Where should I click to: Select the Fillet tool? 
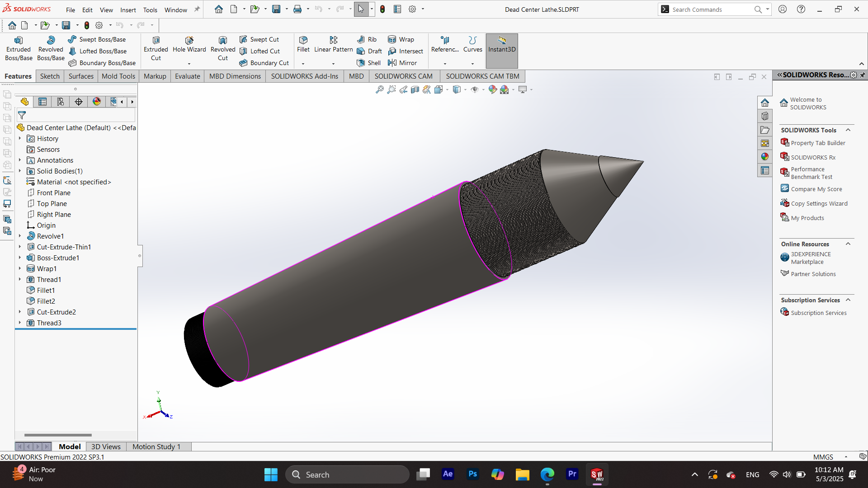click(x=303, y=45)
